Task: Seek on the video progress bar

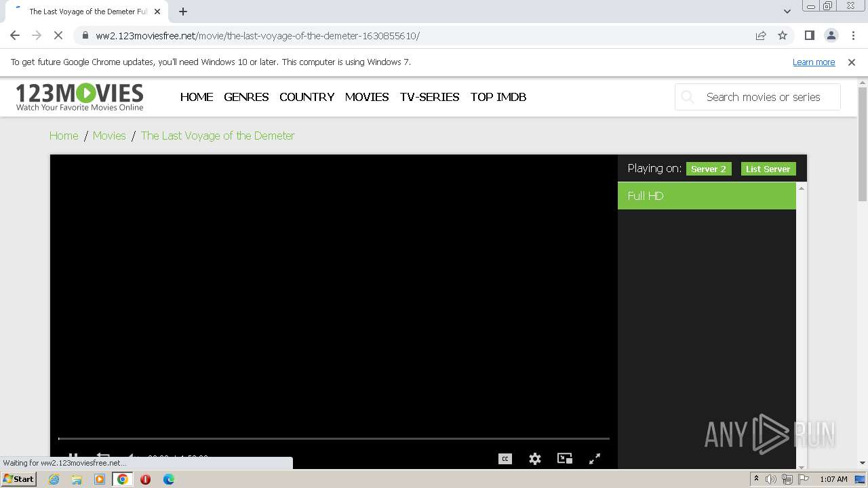Action: [334, 439]
